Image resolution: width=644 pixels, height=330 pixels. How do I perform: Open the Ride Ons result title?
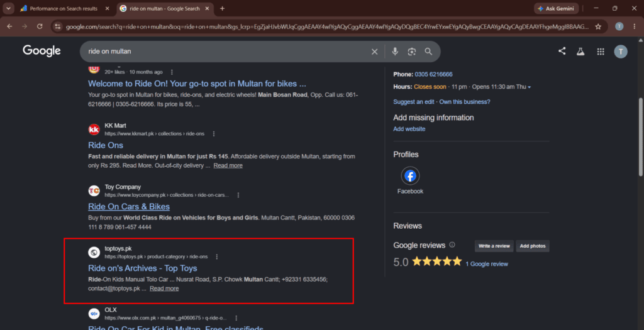[x=106, y=145]
